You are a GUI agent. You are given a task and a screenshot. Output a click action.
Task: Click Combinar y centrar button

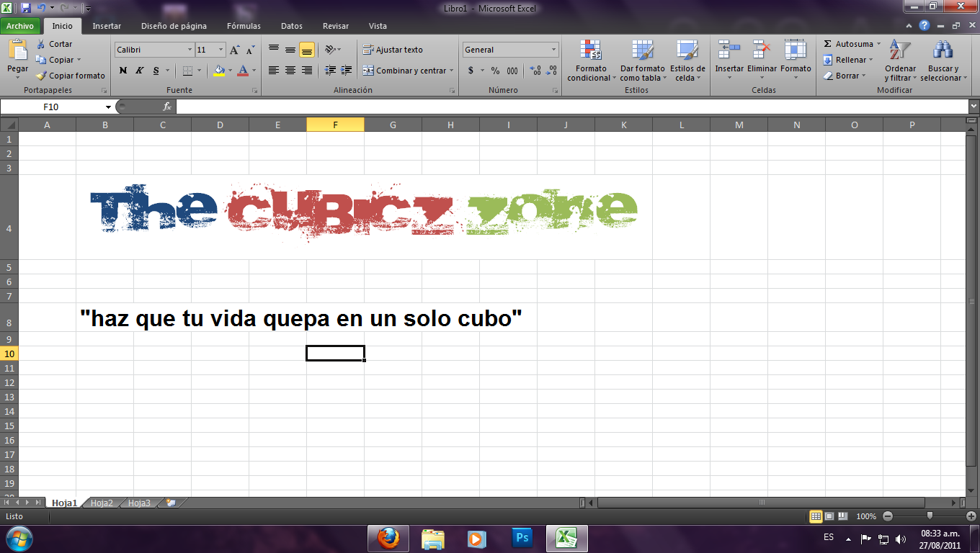pos(404,71)
